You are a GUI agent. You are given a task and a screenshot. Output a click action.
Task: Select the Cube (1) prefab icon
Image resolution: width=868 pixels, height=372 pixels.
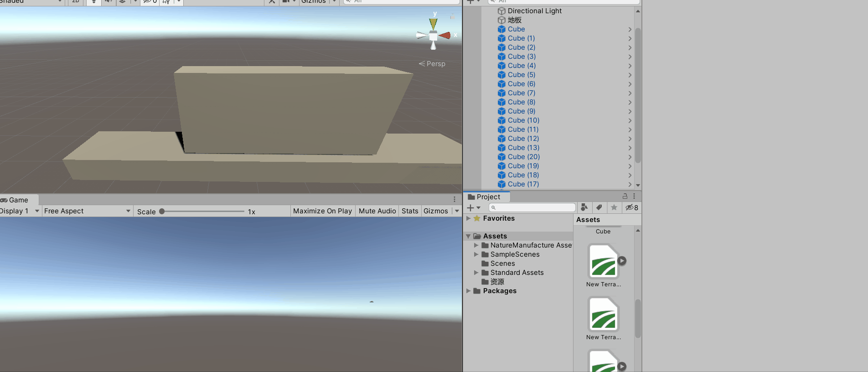[x=501, y=38]
